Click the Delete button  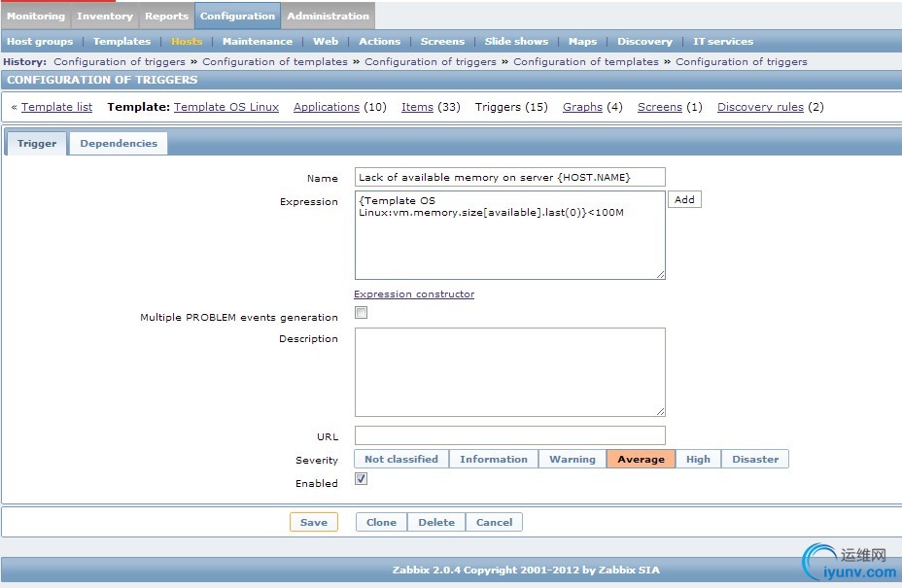pos(436,523)
